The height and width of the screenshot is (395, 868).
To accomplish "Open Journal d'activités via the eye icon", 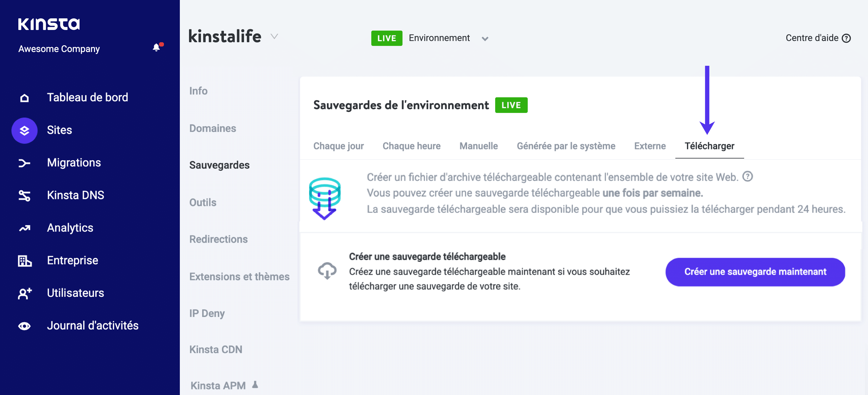I will coord(24,325).
